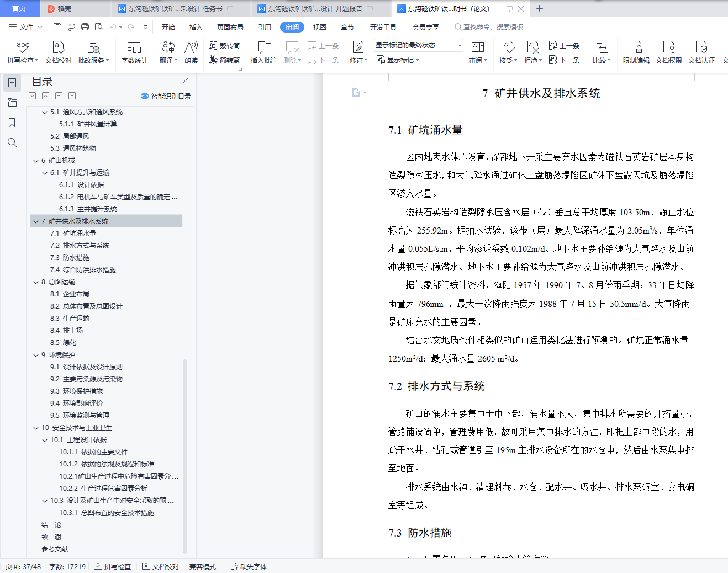Toggle 文档校对 checkbox in status bar
Image resolution: width=728 pixels, height=573 pixels.
tap(161, 566)
